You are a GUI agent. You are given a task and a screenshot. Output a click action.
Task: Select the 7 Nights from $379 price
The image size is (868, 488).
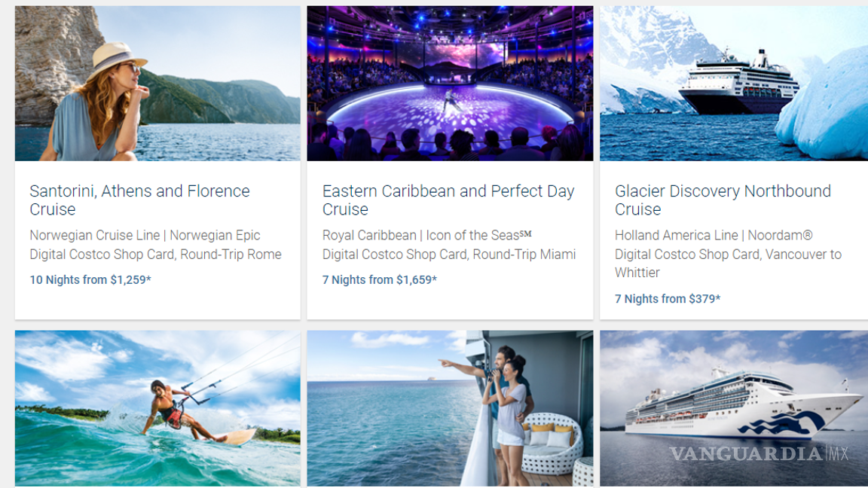coord(668,299)
